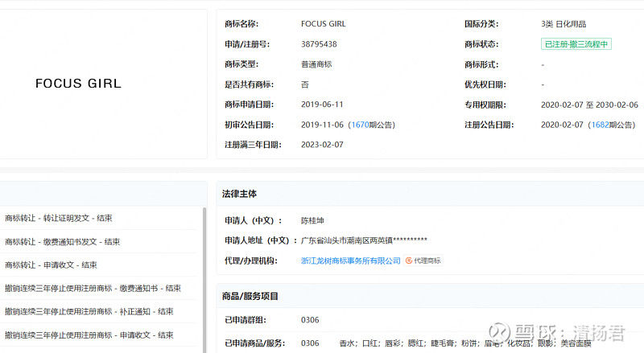
Task: Click the registration number 38795438
Action: pyautogui.click(x=319, y=44)
